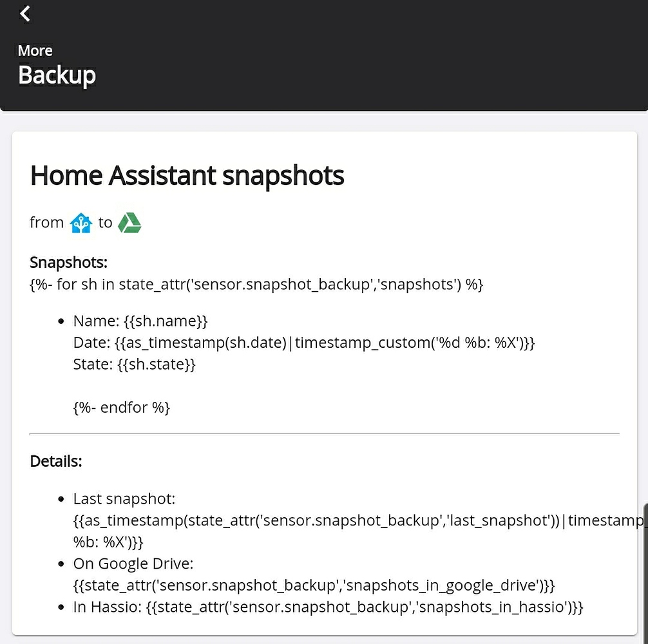Click the Home Assistant house icon
The width and height of the screenshot is (648, 644).
(81, 223)
